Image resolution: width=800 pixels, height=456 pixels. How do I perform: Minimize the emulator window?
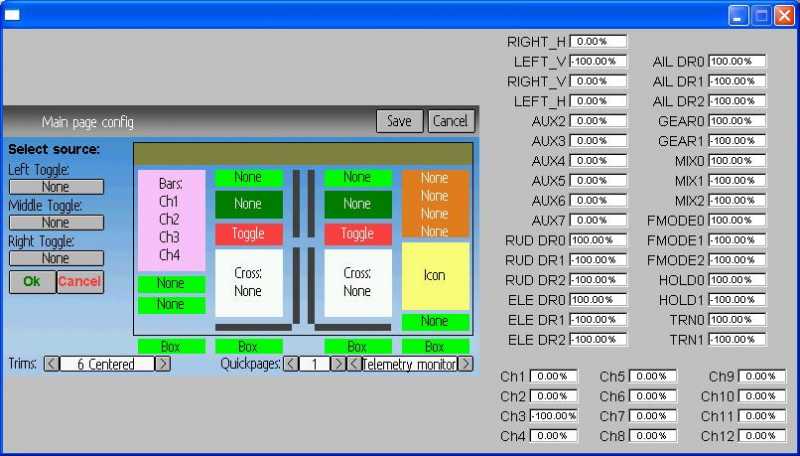pos(738,16)
